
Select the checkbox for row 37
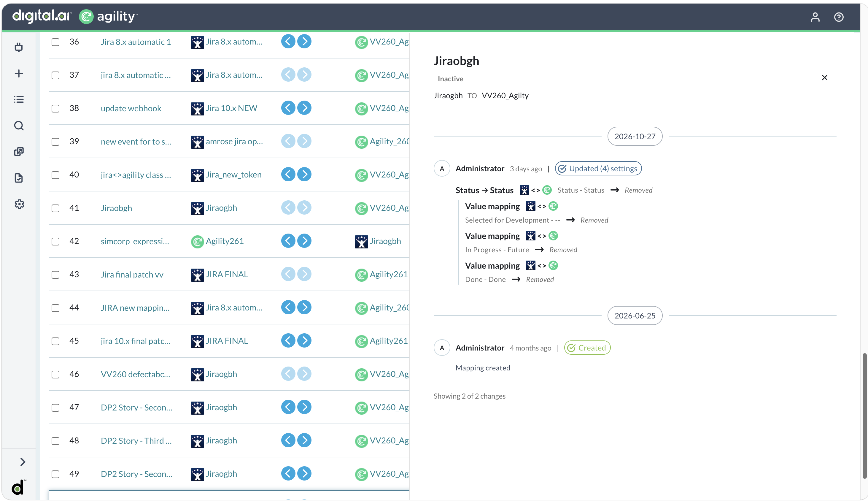coord(55,75)
